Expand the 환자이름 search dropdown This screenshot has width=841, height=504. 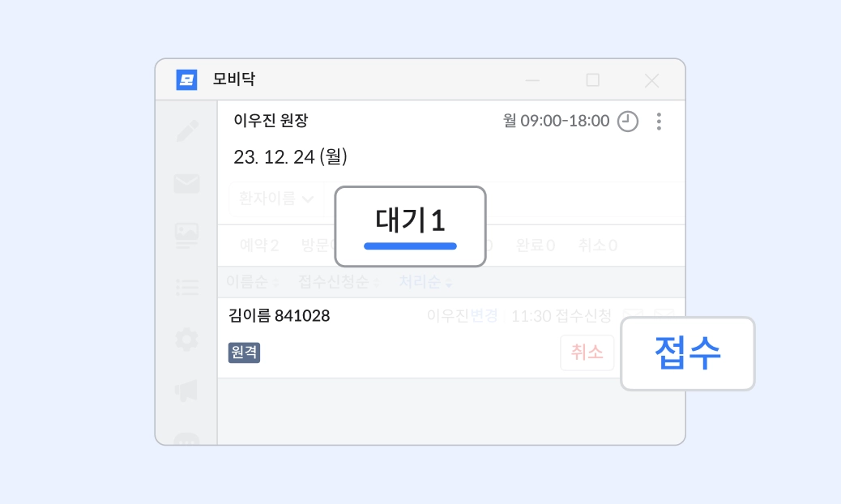click(275, 199)
